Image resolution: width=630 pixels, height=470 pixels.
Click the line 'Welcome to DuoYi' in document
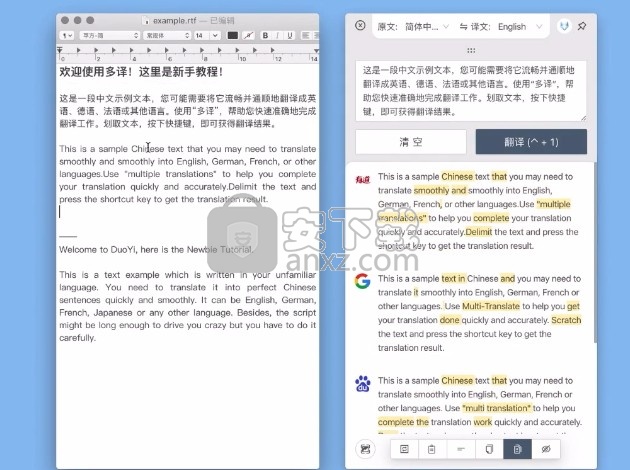[156, 249]
